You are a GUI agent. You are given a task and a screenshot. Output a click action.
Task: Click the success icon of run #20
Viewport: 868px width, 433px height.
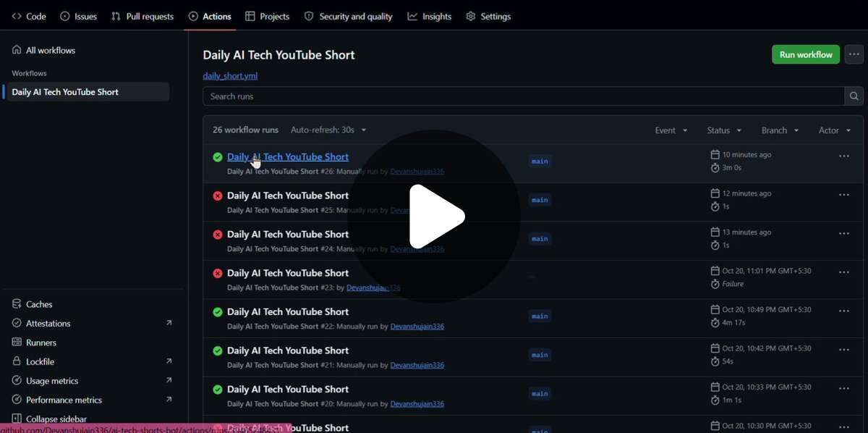(218, 390)
